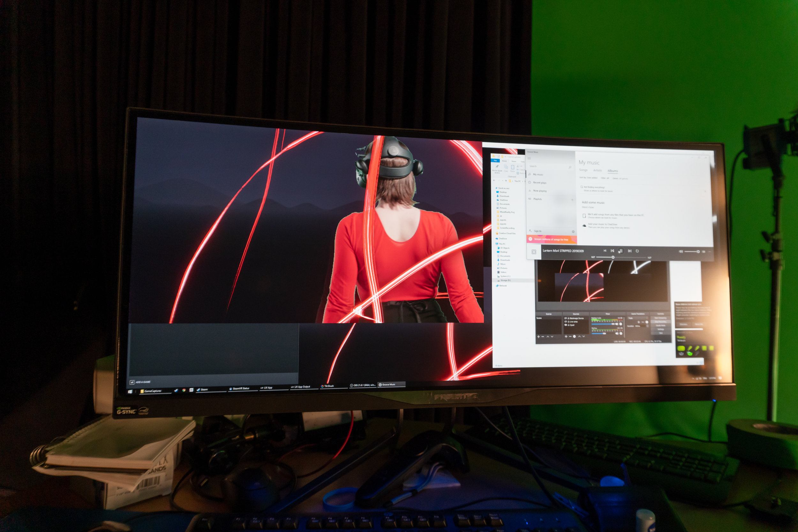Select Quick access in Explorer tree
Screen dimensions: 798x532
pos(503,188)
